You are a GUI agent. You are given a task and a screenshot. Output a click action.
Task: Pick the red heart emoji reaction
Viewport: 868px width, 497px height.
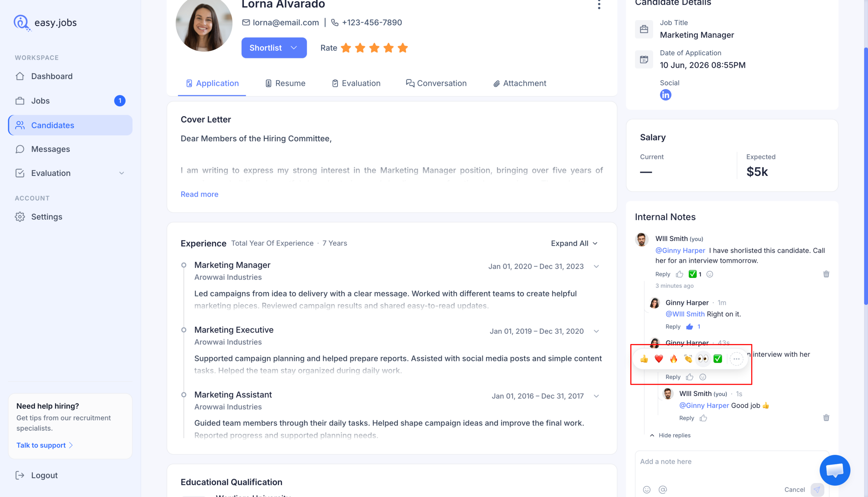(659, 359)
